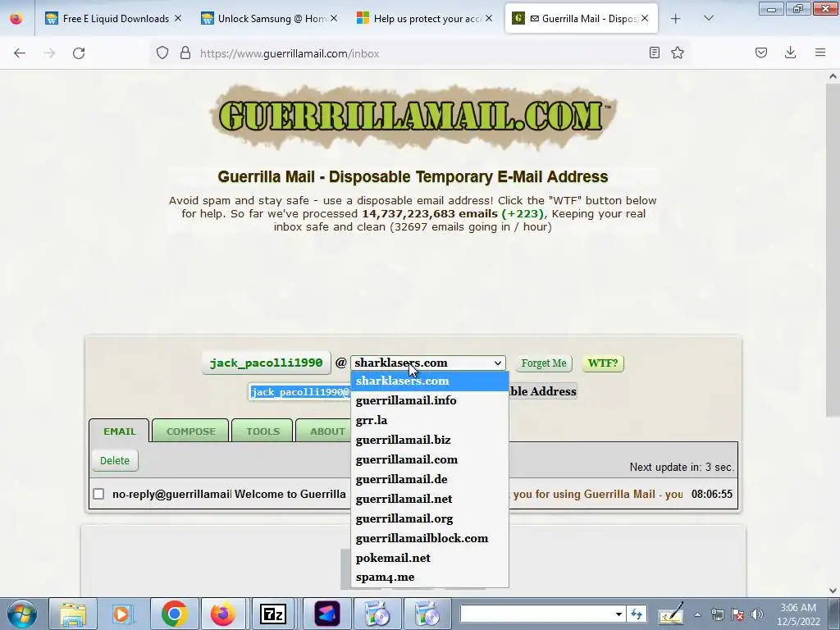The image size is (840, 630).
Task: Close the Free E Liquid Downloads tab
Action: pos(178,19)
